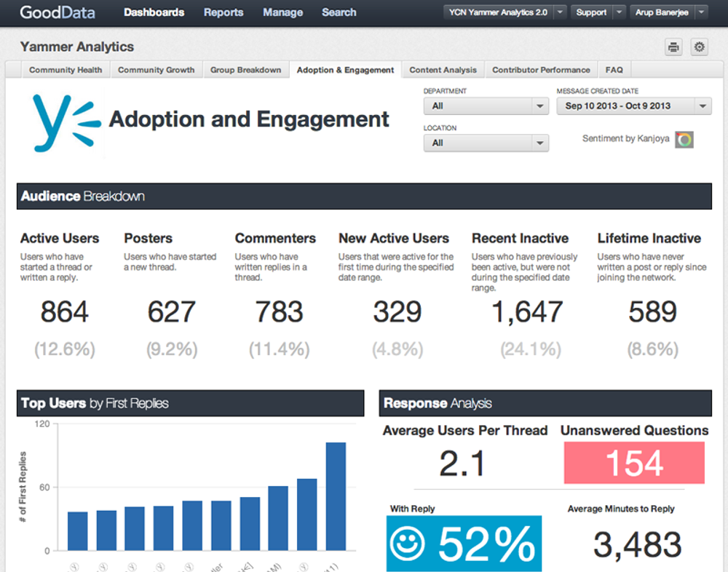728x572 pixels.
Task: Click the # of First Replies axis label
Action: [23, 487]
